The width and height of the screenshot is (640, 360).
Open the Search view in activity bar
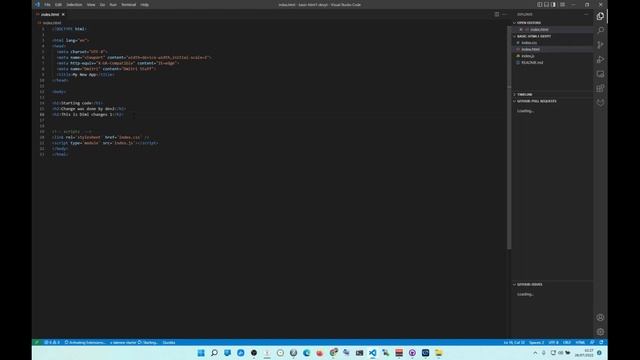pyautogui.click(x=600, y=31)
